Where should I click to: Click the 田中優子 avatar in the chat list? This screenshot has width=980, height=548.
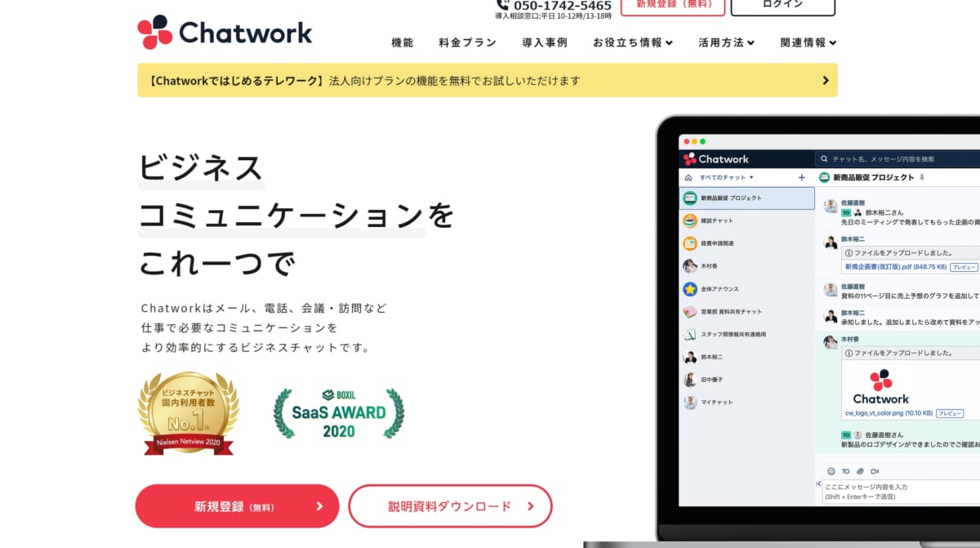pos(690,380)
